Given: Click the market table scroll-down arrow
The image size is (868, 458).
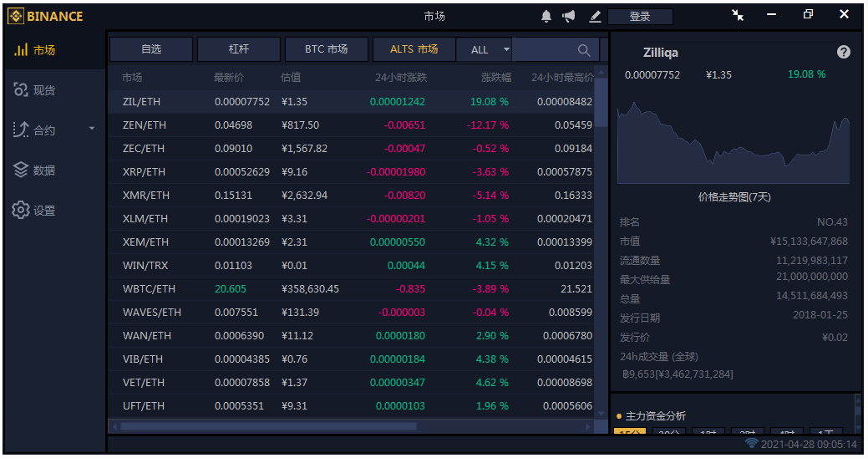Looking at the screenshot, I should (602, 414).
